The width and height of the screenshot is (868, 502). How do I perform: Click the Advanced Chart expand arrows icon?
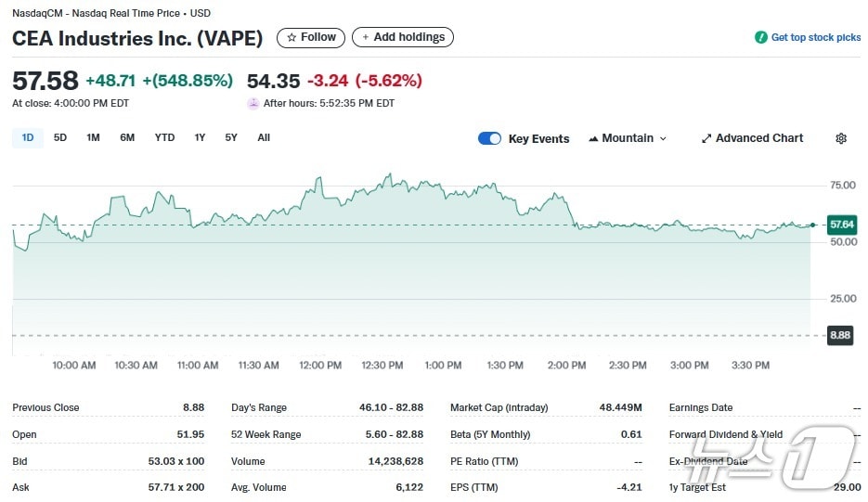[x=706, y=138]
